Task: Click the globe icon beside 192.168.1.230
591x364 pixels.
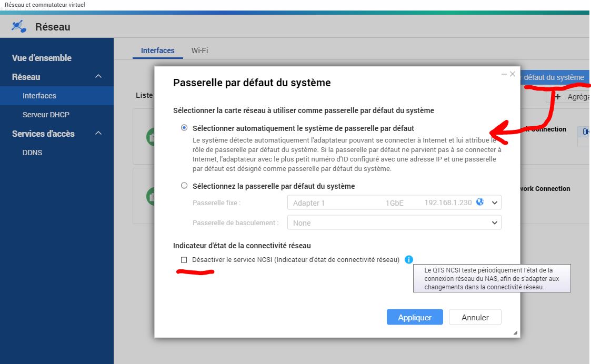Action: (479, 202)
